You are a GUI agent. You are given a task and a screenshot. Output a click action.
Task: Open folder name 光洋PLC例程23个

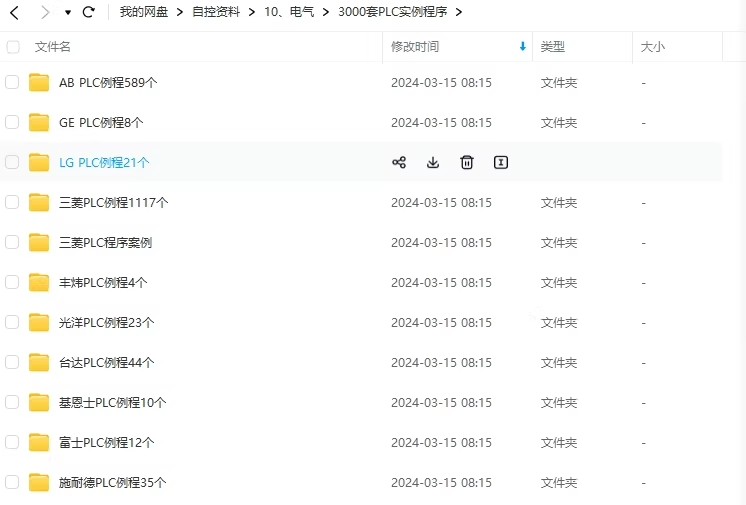point(106,322)
